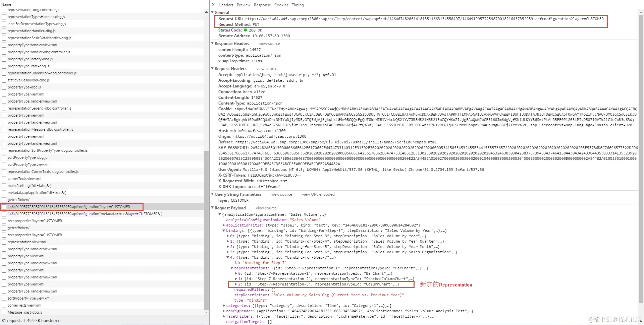Open the Preview tab

(x=244, y=5)
